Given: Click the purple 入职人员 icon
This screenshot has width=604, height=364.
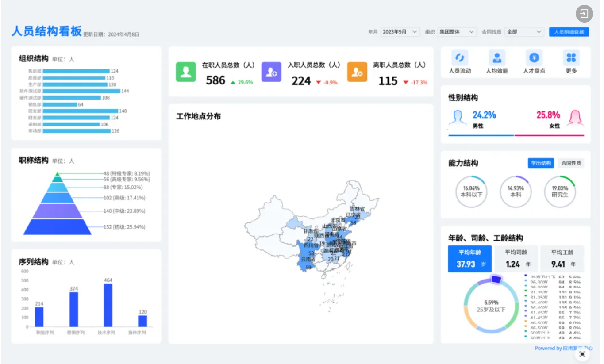Looking at the screenshot, I should click(x=271, y=72).
